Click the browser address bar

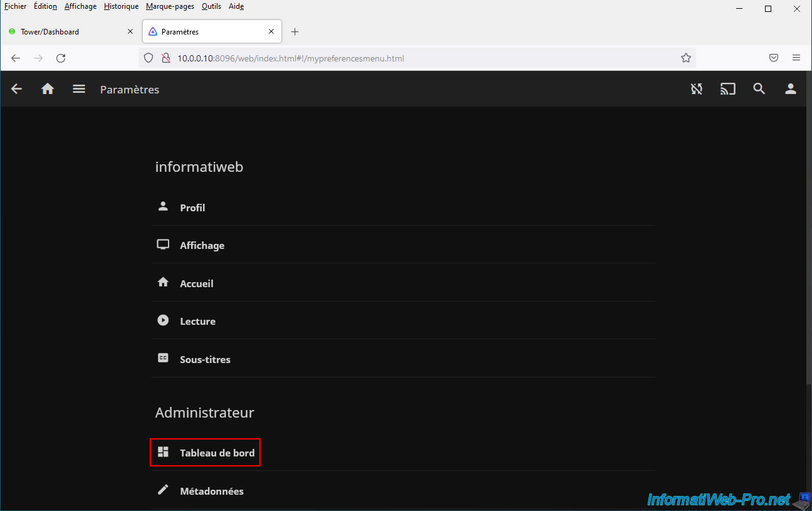(x=414, y=58)
